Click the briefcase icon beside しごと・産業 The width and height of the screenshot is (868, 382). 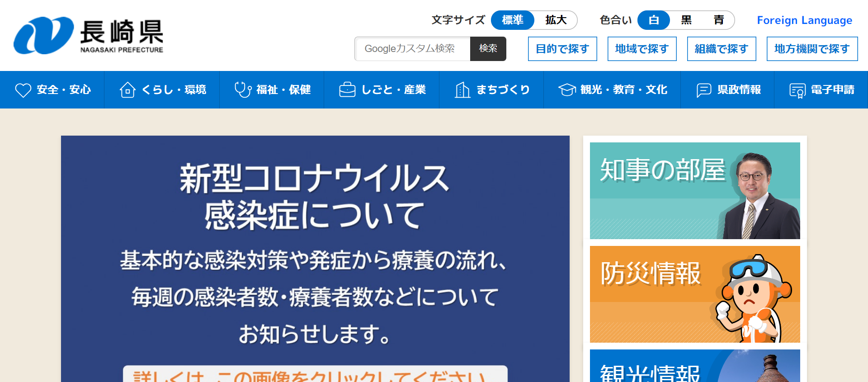pos(347,90)
